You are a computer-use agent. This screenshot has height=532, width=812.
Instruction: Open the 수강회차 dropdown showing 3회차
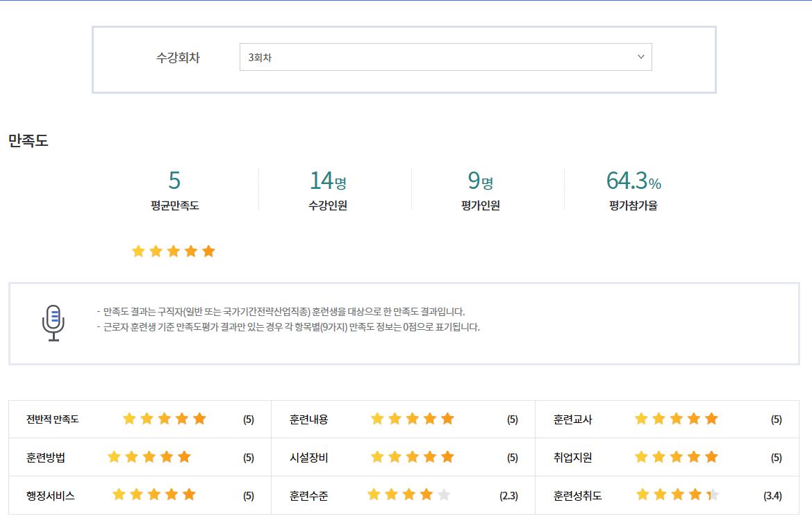click(445, 57)
